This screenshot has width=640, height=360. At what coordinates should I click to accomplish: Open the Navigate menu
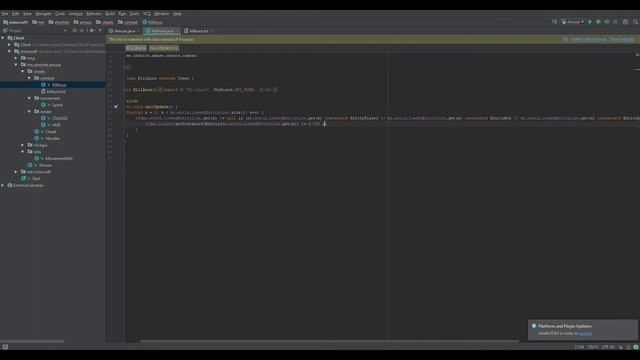tap(43, 14)
